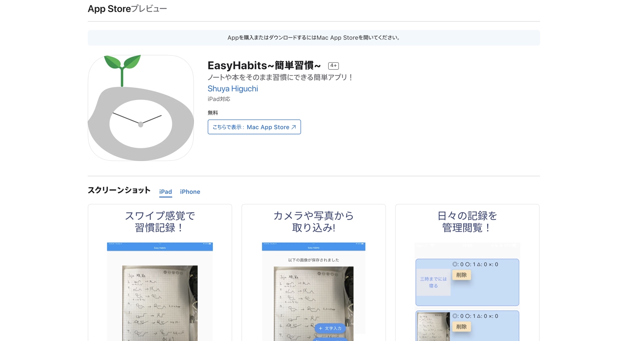This screenshot has width=644, height=341.
Task: Open the Shuya Higuchi developer link
Action: (x=233, y=89)
